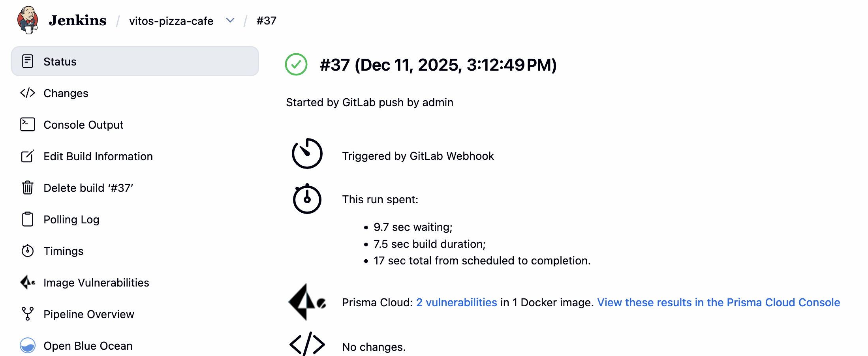Image resolution: width=868 pixels, height=356 pixels.
Task: Expand the vitos-pizza-cafe breadcrumb dropdown chevron
Action: [230, 21]
